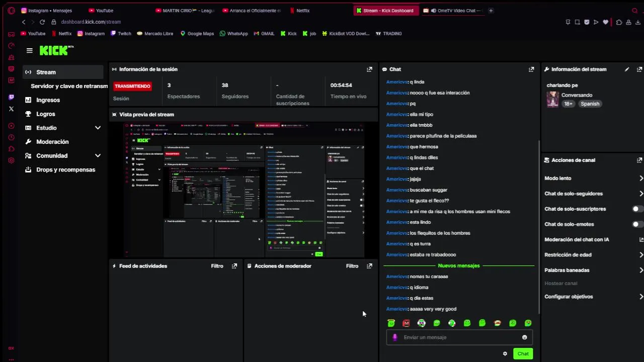Click the Nuevos mensajes divider
Screen dimensions: 644x362
tap(459, 265)
